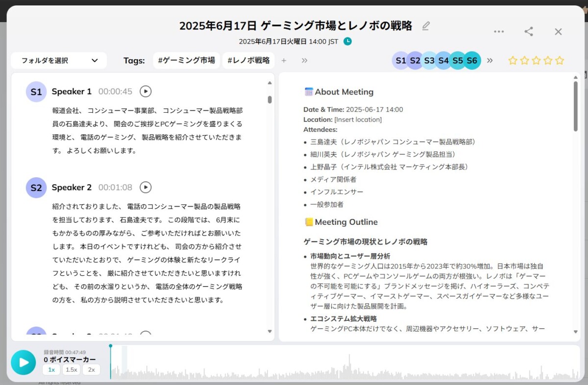Click the Speaker 2 transcript paragraph
Viewport: 588px width, 385px height.
tap(147, 253)
